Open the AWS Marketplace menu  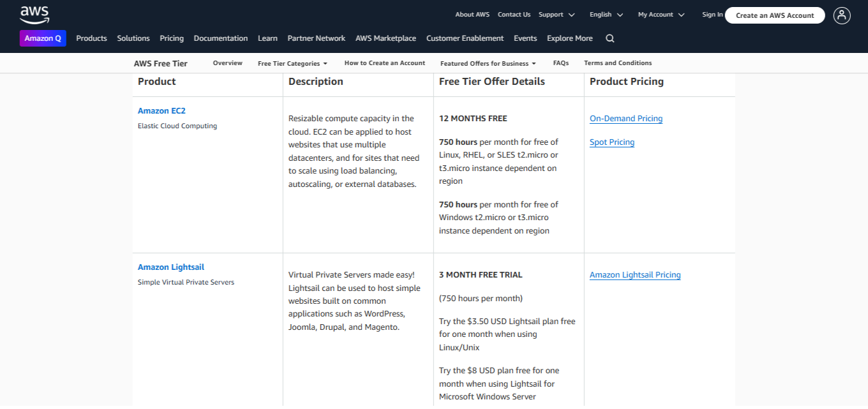click(385, 38)
